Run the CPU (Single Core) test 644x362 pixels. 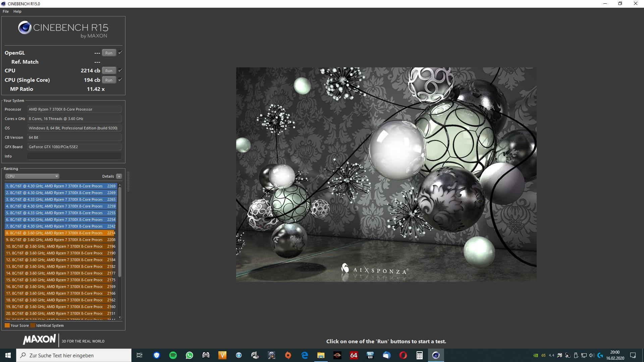[109, 80]
